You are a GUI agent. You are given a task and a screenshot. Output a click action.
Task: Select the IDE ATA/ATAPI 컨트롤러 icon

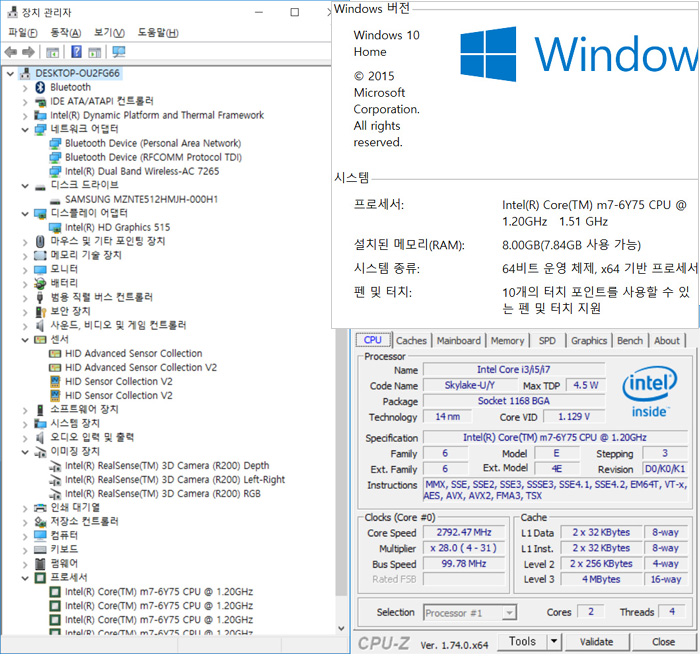[40, 101]
